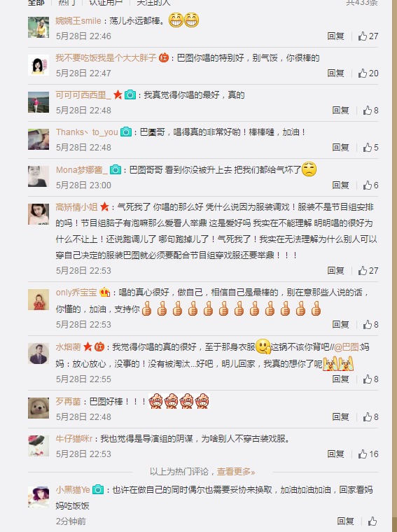397x532 pixels.
Task: Like the comment by 高矫情小姐
Action: tap(368, 270)
